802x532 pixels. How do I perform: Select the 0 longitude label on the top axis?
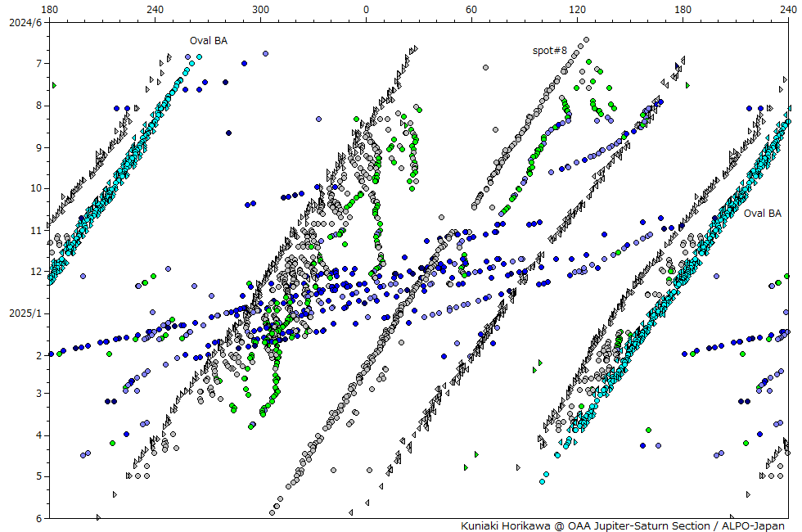366,10
